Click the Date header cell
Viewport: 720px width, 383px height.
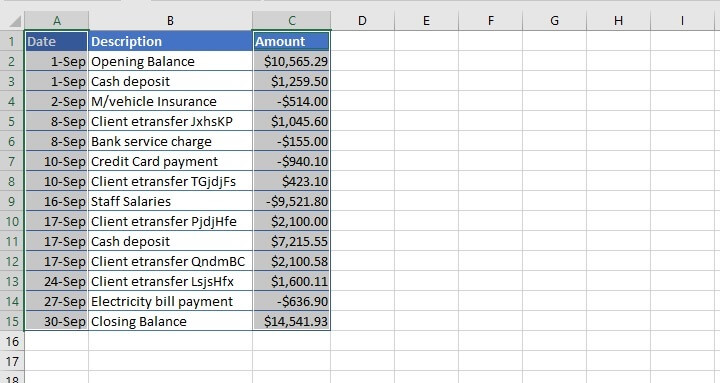point(56,41)
